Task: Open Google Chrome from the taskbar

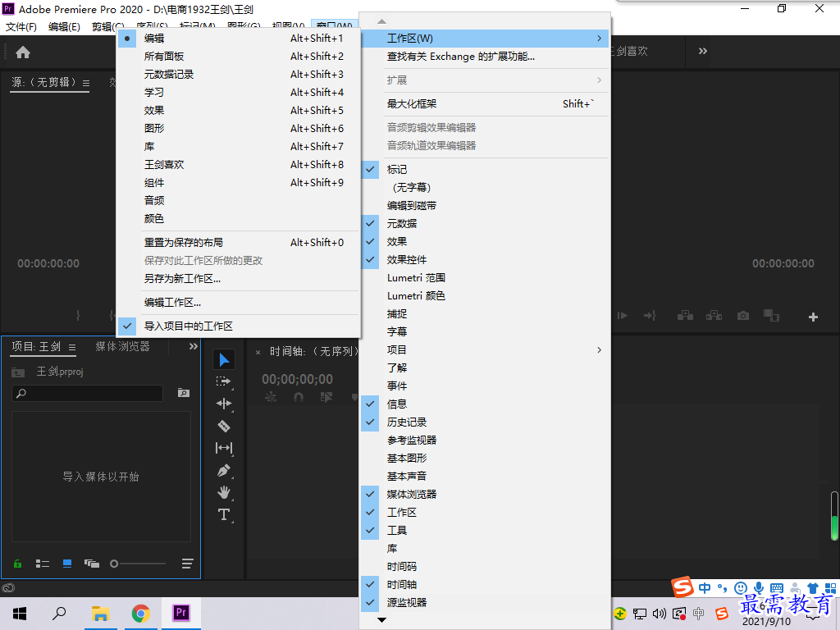Action: tap(140, 613)
